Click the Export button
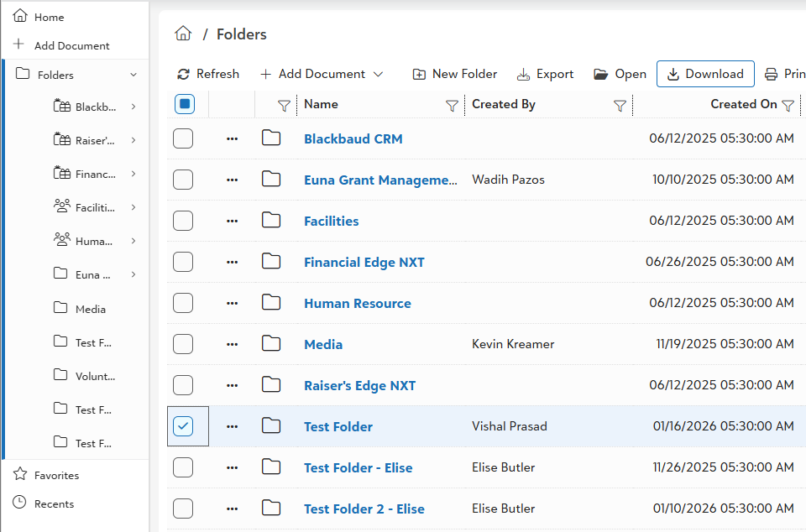806x532 pixels. click(x=546, y=74)
